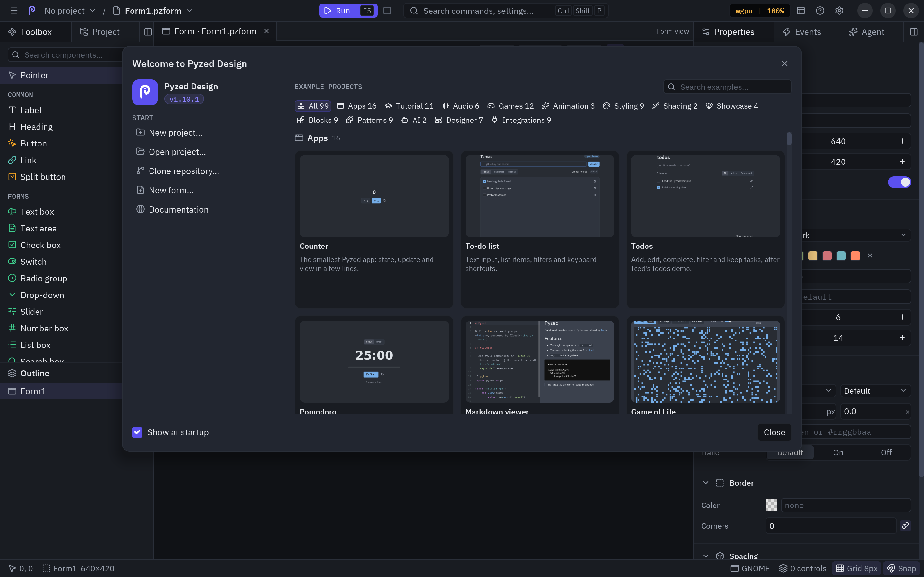Open the Default dropdown in Properties
924x577 pixels.
[875, 390]
